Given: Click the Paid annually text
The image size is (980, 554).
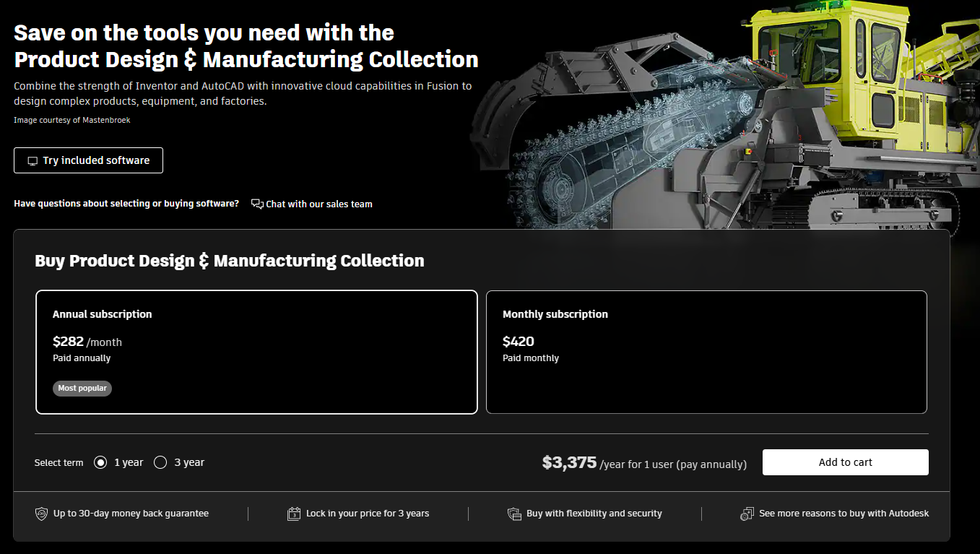Looking at the screenshot, I should 82,358.
